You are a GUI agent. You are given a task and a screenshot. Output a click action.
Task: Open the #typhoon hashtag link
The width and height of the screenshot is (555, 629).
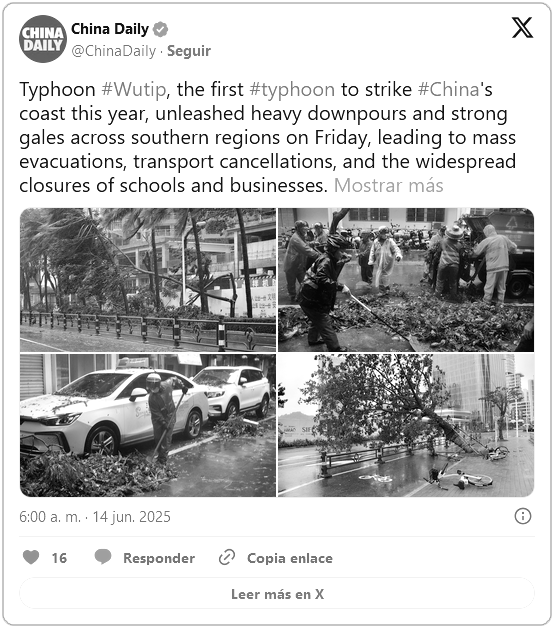292,89
